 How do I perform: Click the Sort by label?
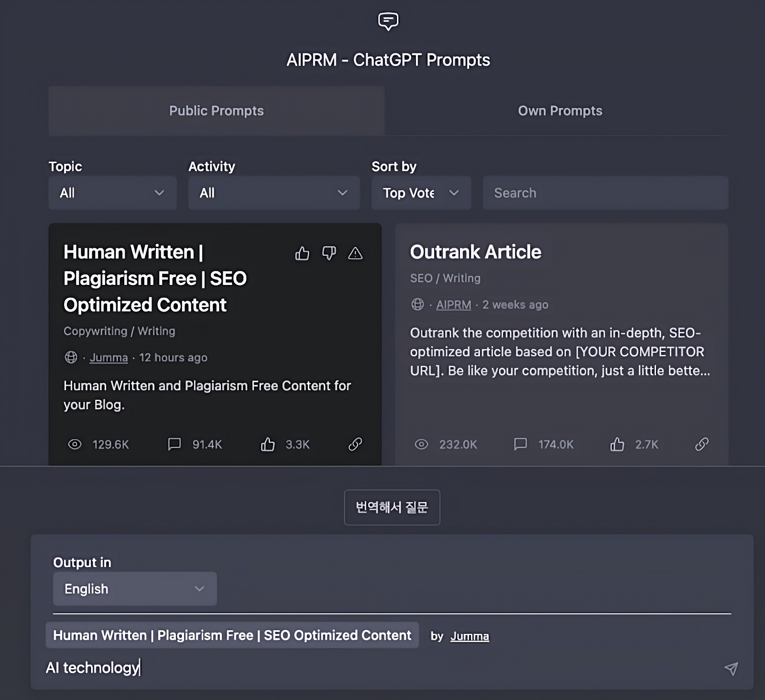coord(394,166)
